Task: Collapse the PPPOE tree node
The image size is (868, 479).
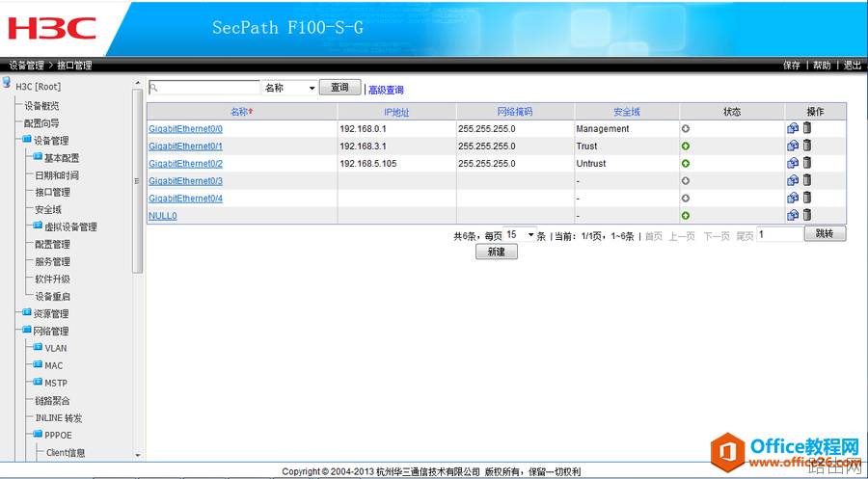Action: tap(38, 435)
